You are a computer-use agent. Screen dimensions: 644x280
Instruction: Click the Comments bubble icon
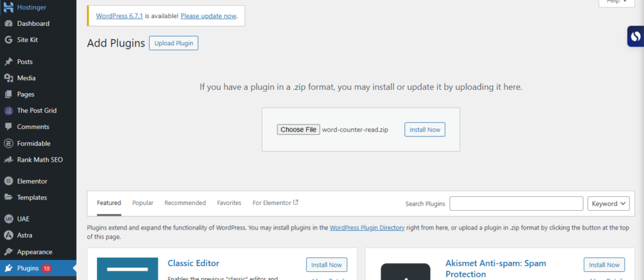click(8, 127)
